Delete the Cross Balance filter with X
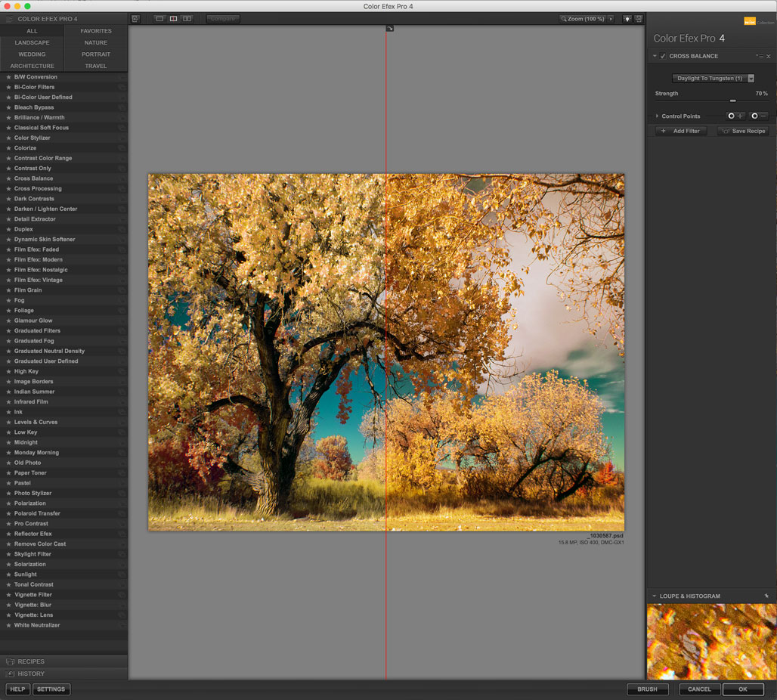 [769, 56]
